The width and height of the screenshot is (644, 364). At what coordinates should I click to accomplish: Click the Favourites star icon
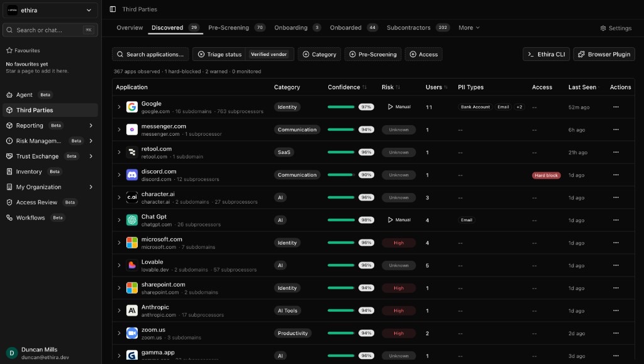pyautogui.click(x=9, y=50)
